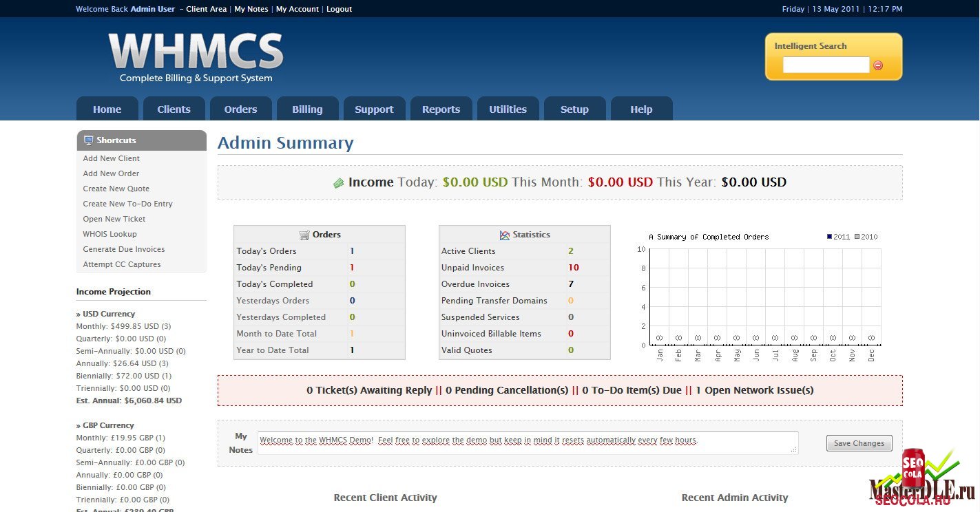The image size is (980, 512).
Task: Click 0 To-Do Item(s) Due link
Action: click(x=632, y=390)
